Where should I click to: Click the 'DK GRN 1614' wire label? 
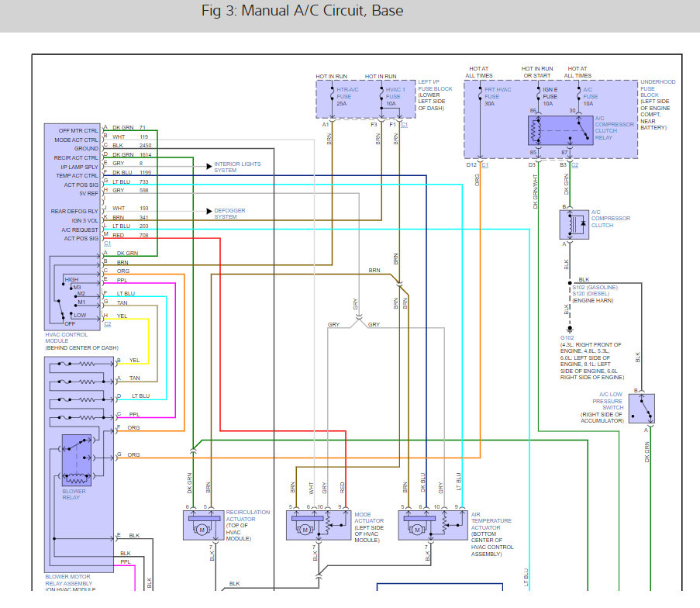click(132, 154)
